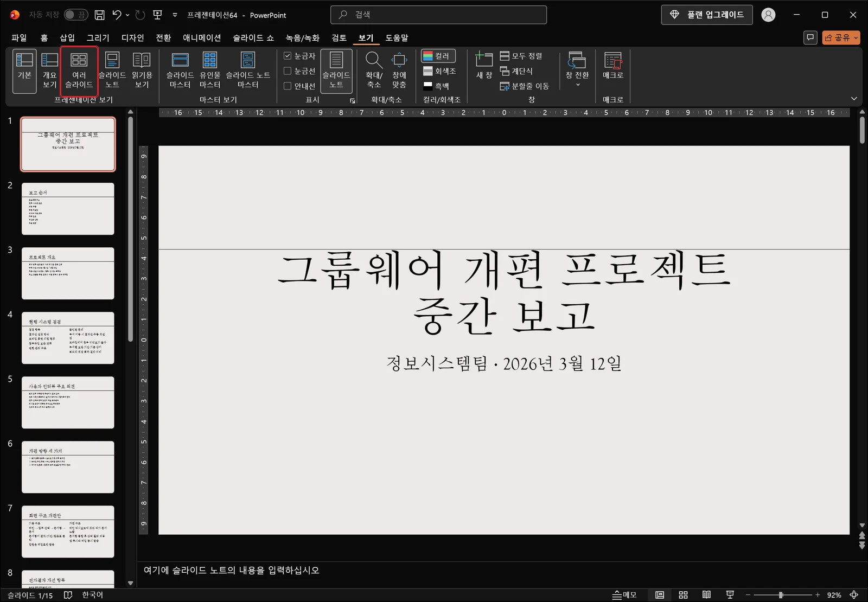Toggle 슬라이드 노트 pane button in 표시 group

pos(336,71)
